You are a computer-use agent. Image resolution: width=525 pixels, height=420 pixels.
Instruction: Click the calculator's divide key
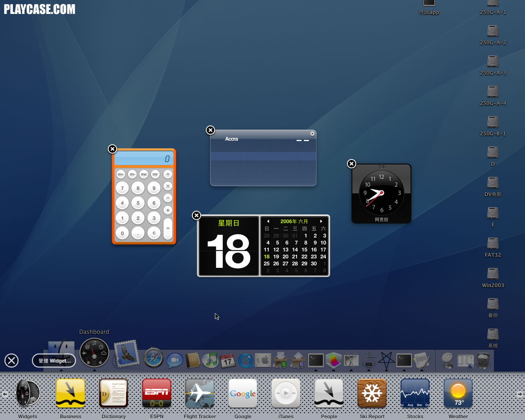[168, 174]
